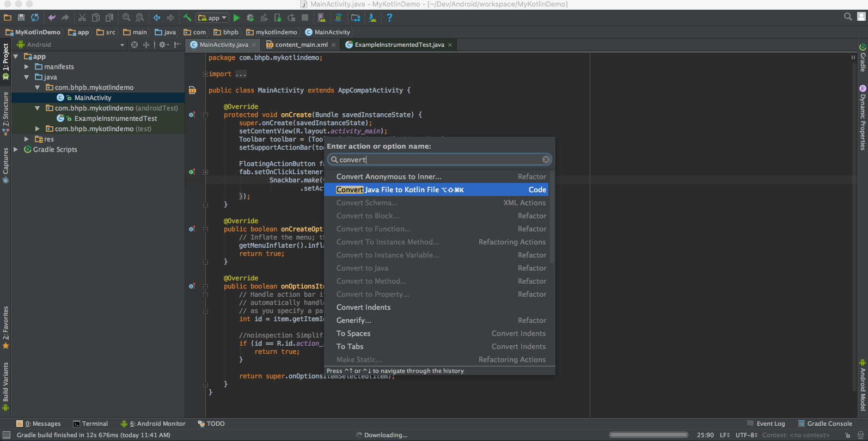The width and height of the screenshot is (868, 441).
Task: Open Android Monitor tool window
Action: 153,424
